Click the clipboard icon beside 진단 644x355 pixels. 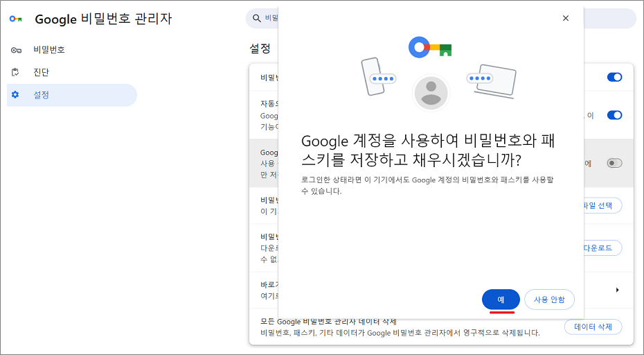pyautogui.click(x=15, y=72)
